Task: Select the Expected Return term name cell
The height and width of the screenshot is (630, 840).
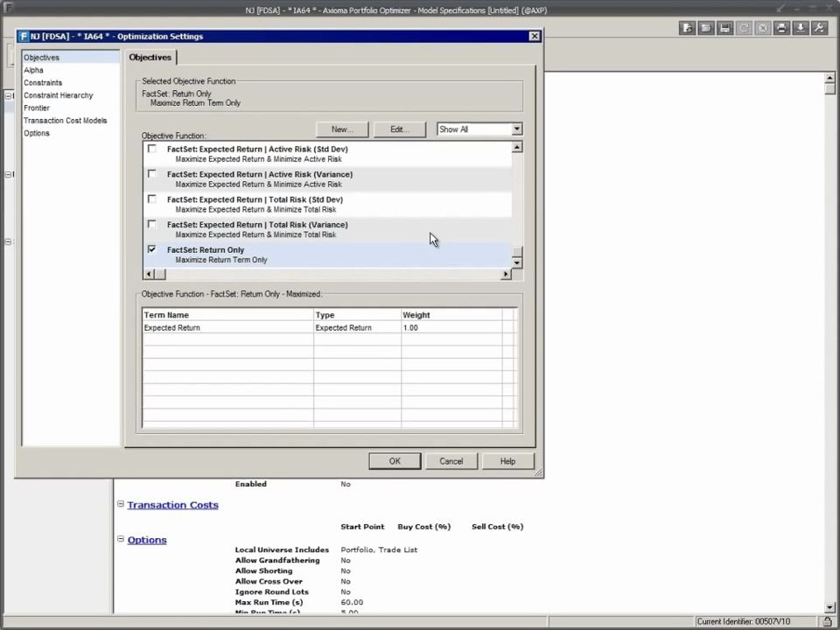Action: coord(228,327)
